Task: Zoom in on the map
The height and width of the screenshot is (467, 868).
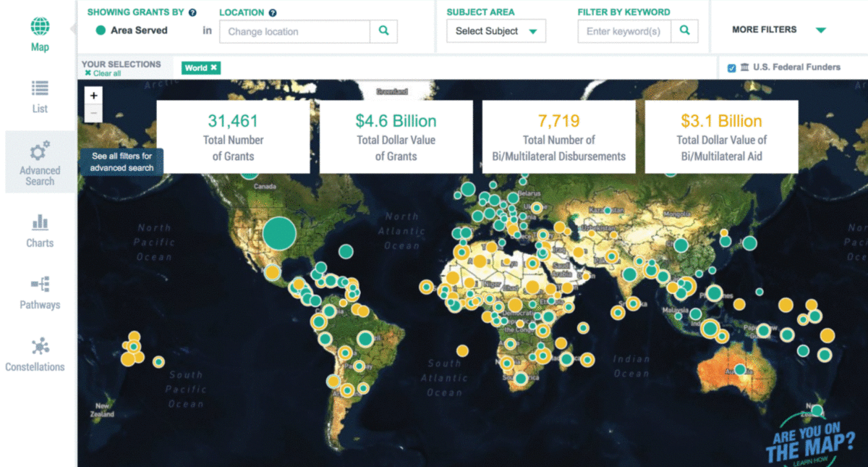Action: pos(93,96)
